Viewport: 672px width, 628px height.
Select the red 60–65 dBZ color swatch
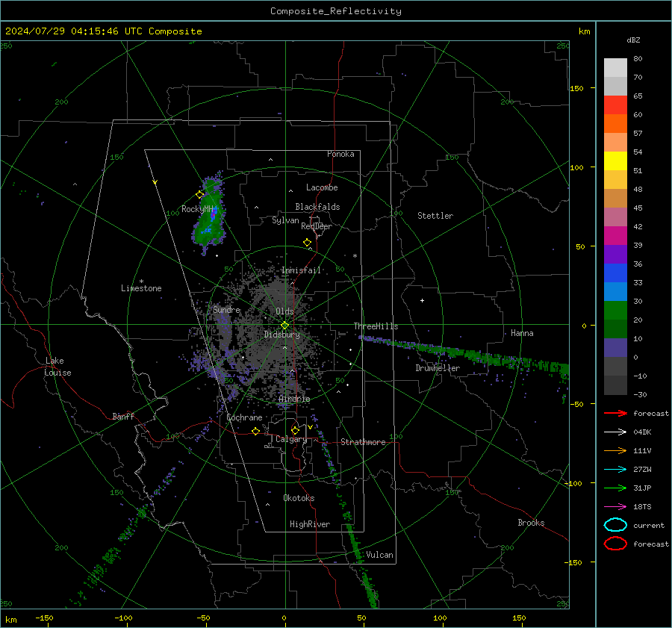[x=615, y=105]
